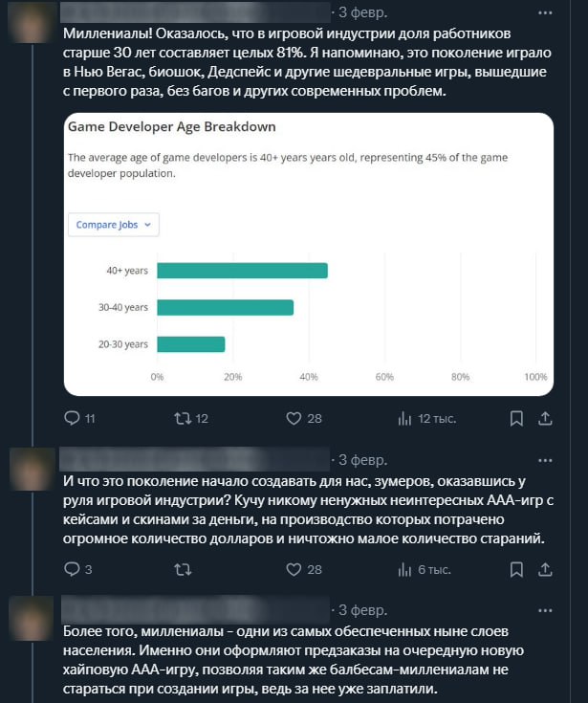
Task: View analytics of the 6 тыс. views tweet
Action: click(403, 569)
